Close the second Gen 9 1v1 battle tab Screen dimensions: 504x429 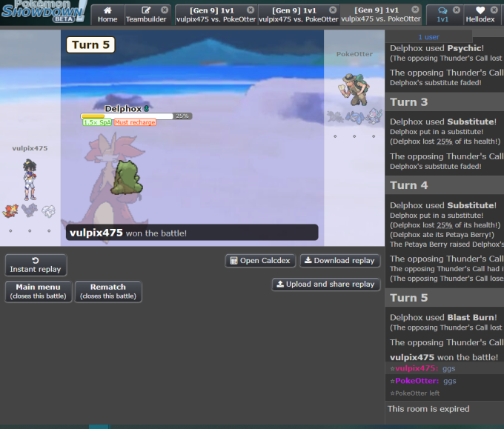pyautogui.click(x=333, y=10)
